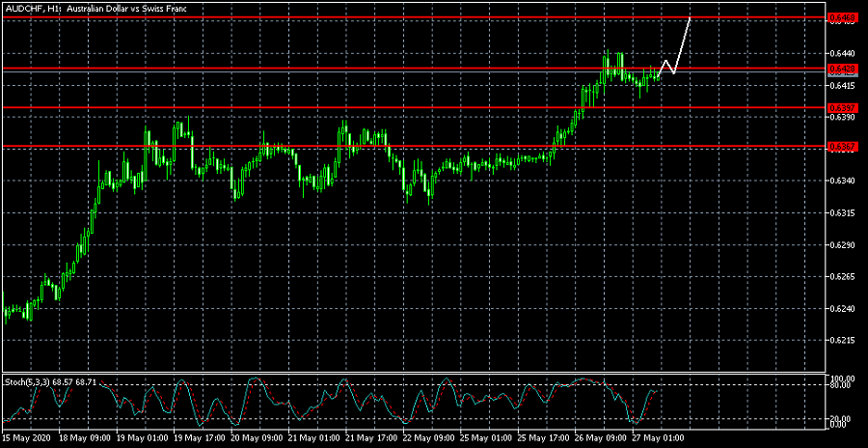Click the 22 May 09:00 time label
Viewport: 868px width, 448px height.
click(431, 437)
